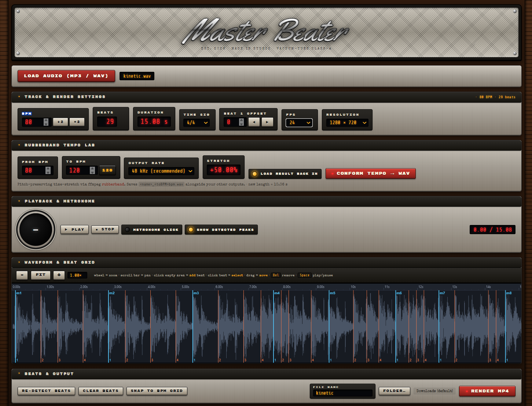This screenshot has height=406, width=532.
Task: Toggle Show Detected Peaks
Action: pyautogui.click(x=221, y=230)
